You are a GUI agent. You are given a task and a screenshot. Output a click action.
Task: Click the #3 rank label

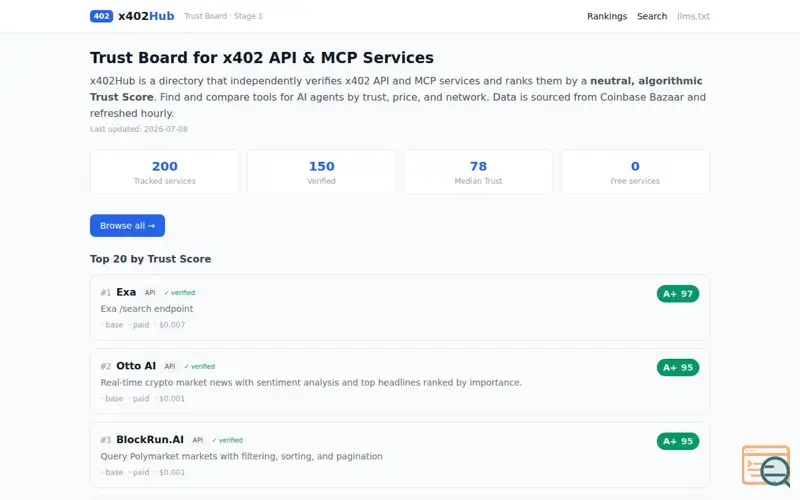[x=106, y=440]
